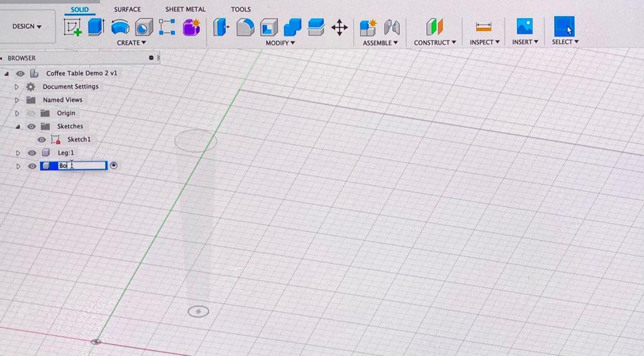Open the CONSTRUCT dropdown menu

(x=435, y=42)
